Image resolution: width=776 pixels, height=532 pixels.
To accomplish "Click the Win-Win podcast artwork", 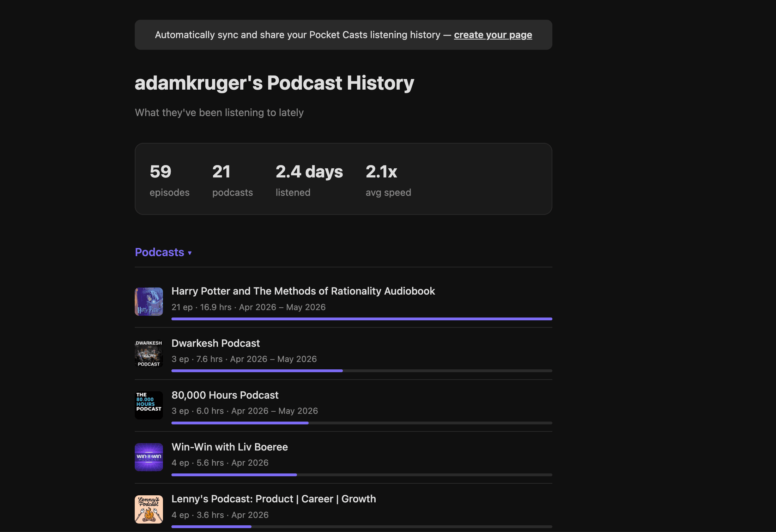I will 149,457.
